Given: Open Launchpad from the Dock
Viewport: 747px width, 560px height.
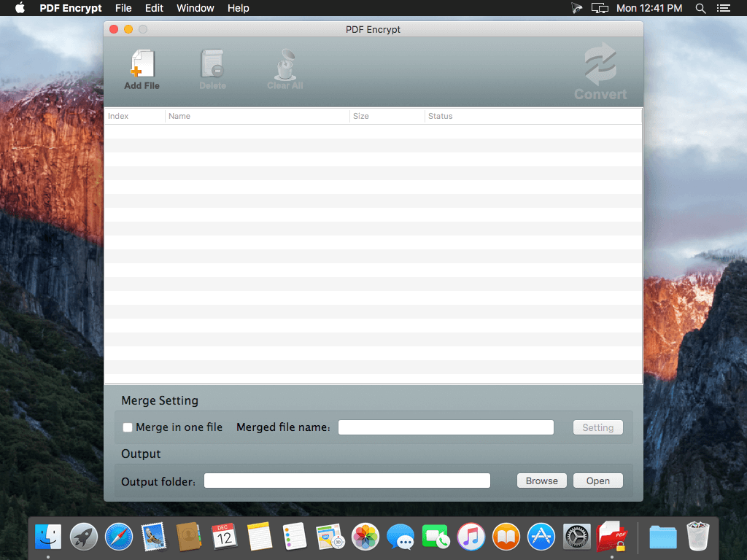Looking at the screenshot, I should click(x=83, y=537).
